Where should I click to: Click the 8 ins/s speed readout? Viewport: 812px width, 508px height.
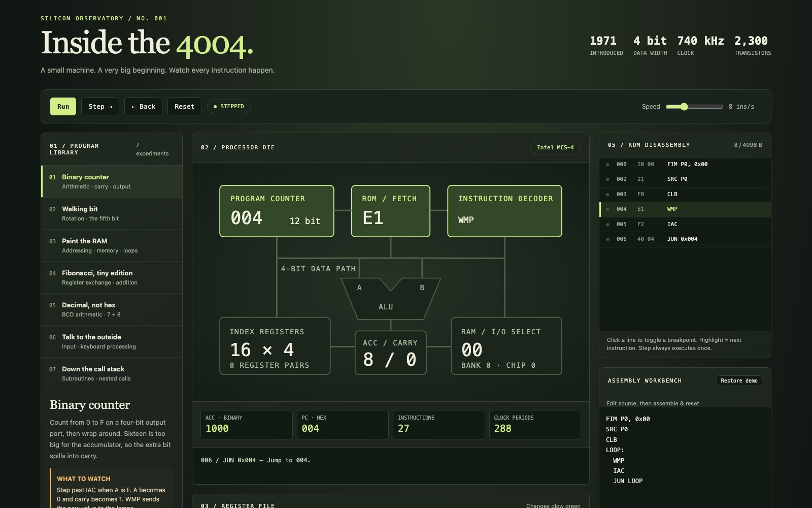click(741, 107)
